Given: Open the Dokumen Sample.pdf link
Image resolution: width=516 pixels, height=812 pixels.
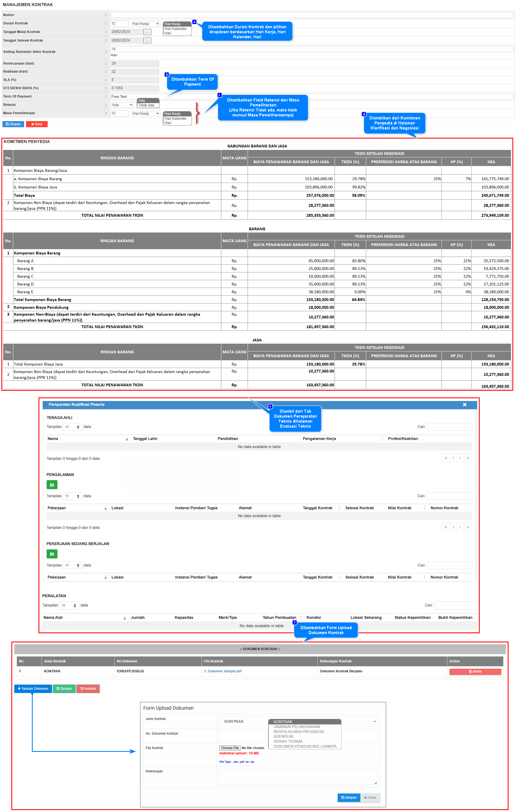Looking at the screenshot, I should [x=222, y=671].
